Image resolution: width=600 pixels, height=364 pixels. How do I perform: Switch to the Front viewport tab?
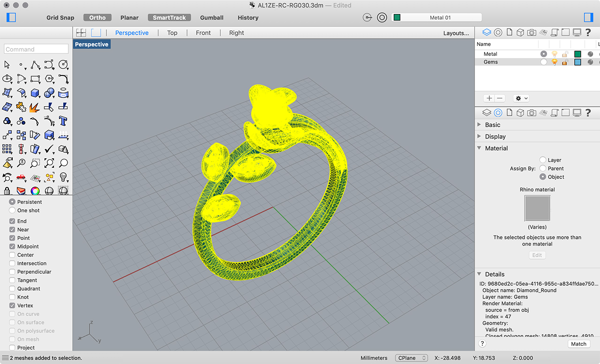[203, 33]
